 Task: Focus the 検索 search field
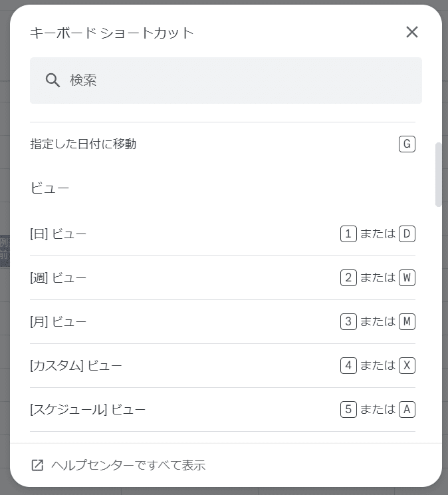(x=226, y=81)
